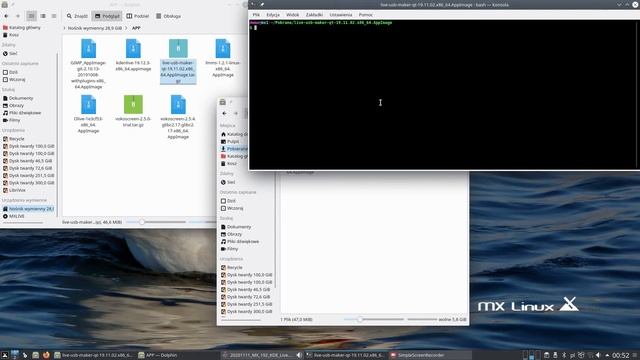Open Dysk twardy 46,5 GiB in APP window

pos(27,161)
